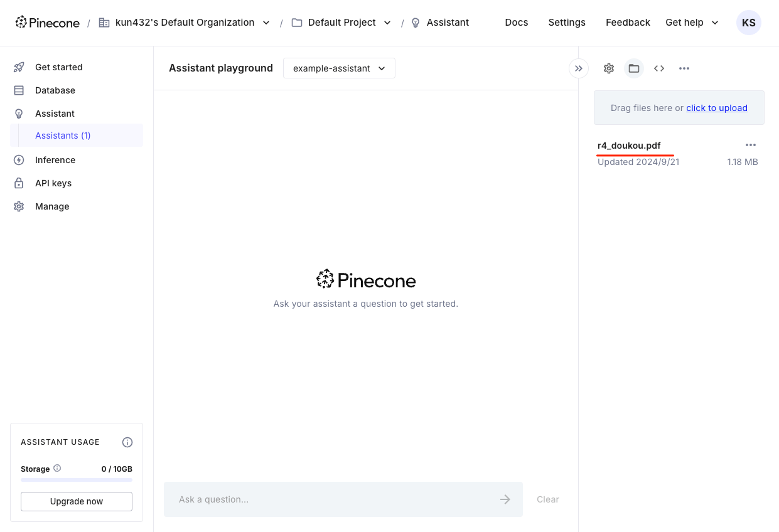Image resolution: width=779 pixels, height=532 pixels.
Task: Open assistant settings gear in right panel
Action: tap(609, 68)
